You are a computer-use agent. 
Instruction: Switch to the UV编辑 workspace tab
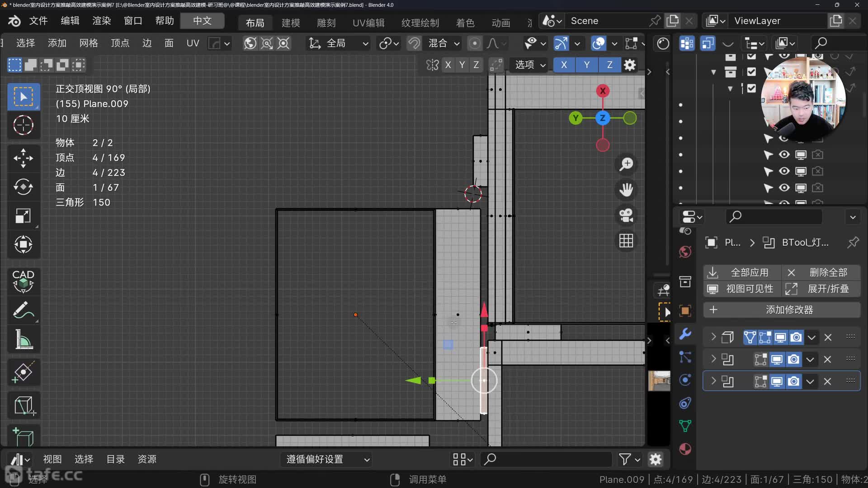tap(368, 23)
